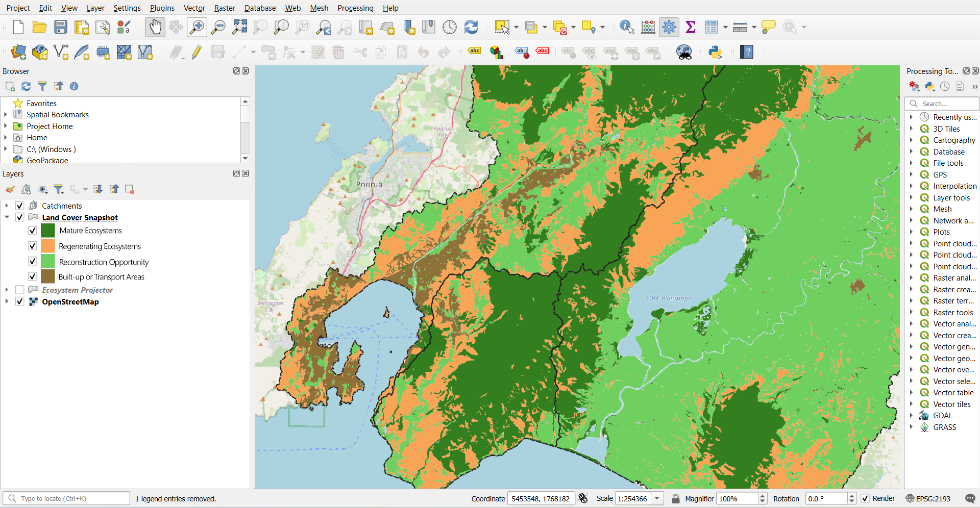Open the Identify Features tool

point(626,27)
